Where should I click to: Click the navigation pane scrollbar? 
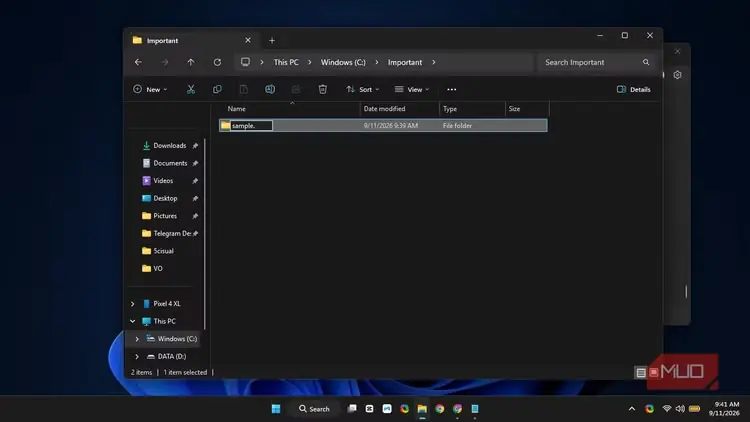pos(205,234)
